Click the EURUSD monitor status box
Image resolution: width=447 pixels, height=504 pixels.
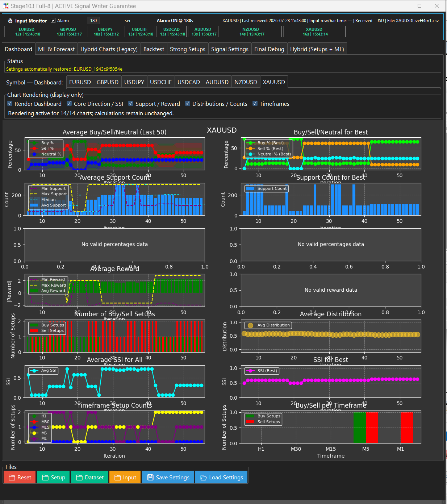coord(27,32)
